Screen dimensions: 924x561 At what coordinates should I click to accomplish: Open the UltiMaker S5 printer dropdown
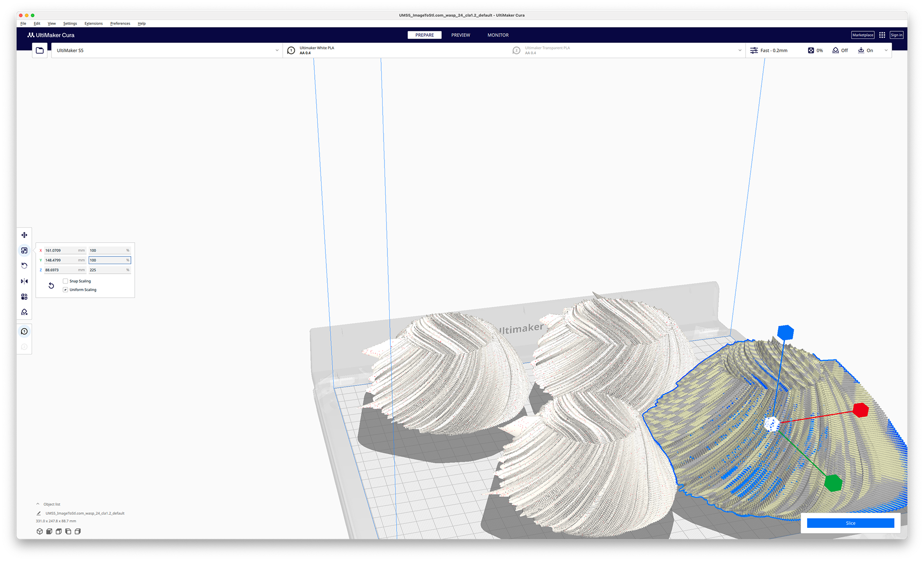(x=167, y=51)
